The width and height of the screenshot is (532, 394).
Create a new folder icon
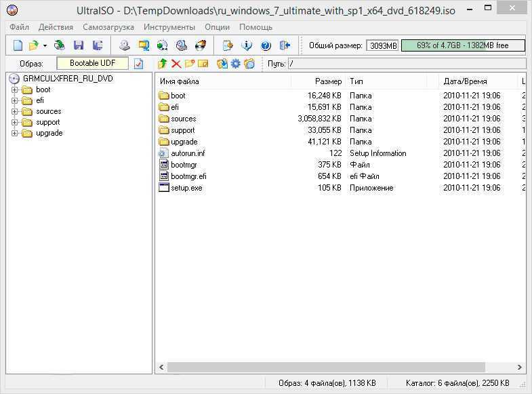pos(190,64)
